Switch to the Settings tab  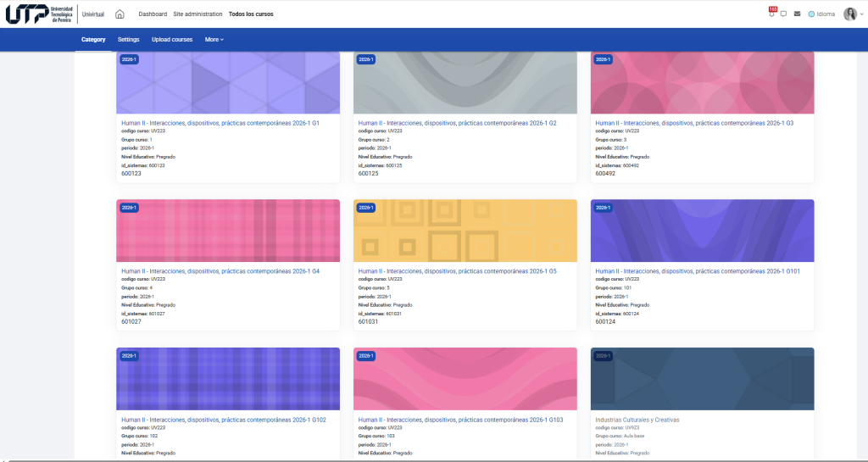129,40
